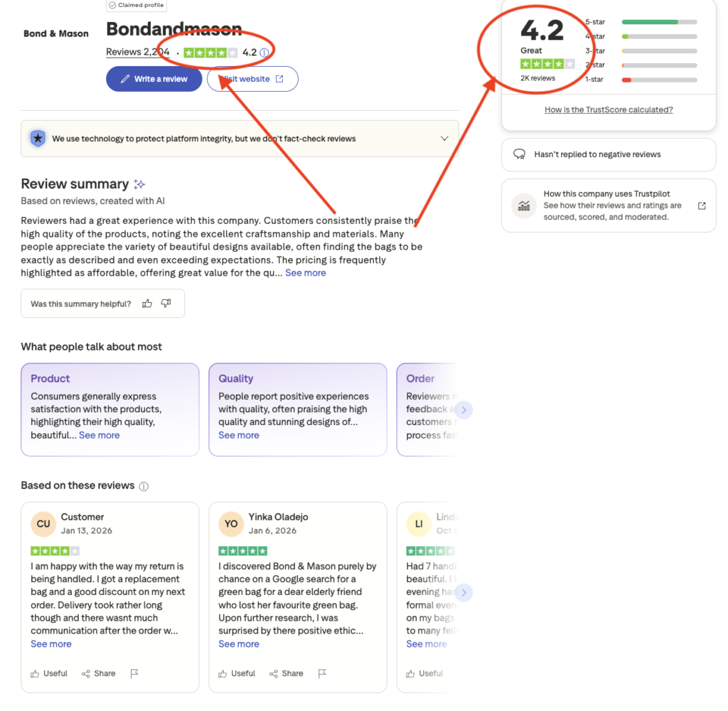Screen dimensions: 728x711
Task: Click the YO avatar of Yinka Oladejo
Action: (231, 524)
